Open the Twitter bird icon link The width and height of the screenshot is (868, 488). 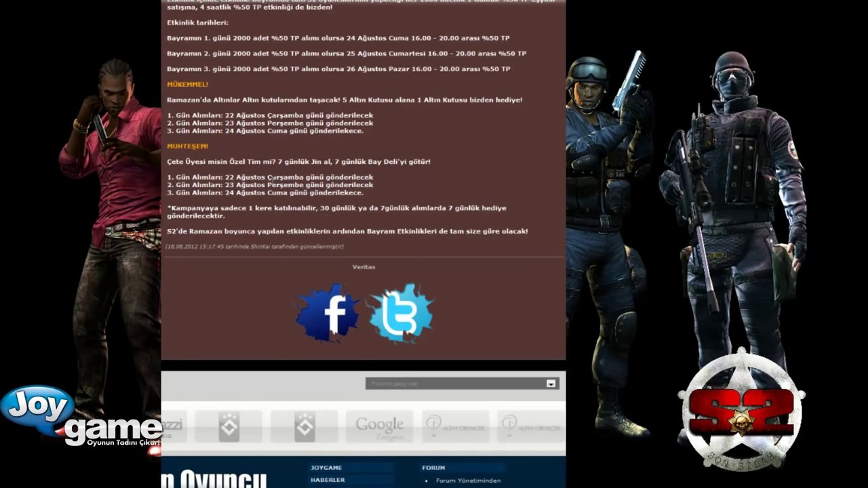pyautogui.click(x=401, y=313)
